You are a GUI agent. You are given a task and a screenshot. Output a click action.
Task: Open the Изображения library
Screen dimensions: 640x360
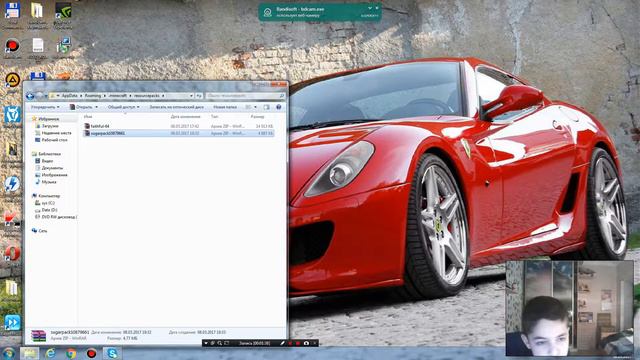coord(54,175)
